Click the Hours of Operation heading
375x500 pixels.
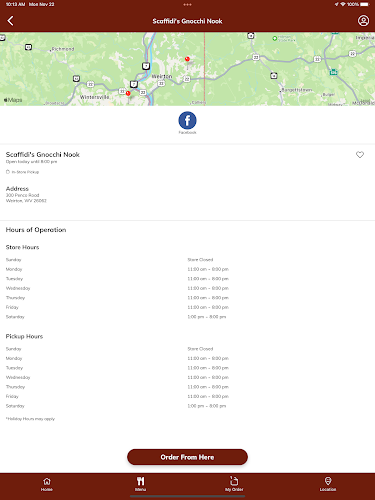[x=36, y=230]
